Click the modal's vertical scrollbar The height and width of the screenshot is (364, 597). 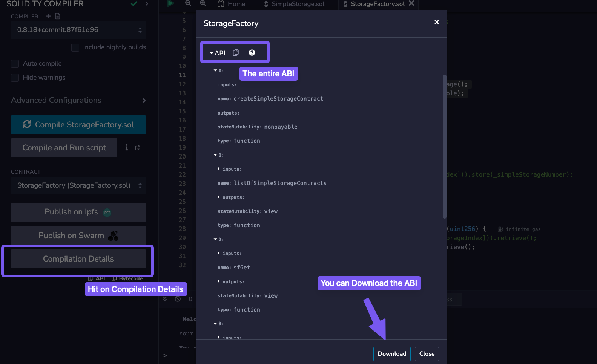pyautogui.click(x=444, y=147)
